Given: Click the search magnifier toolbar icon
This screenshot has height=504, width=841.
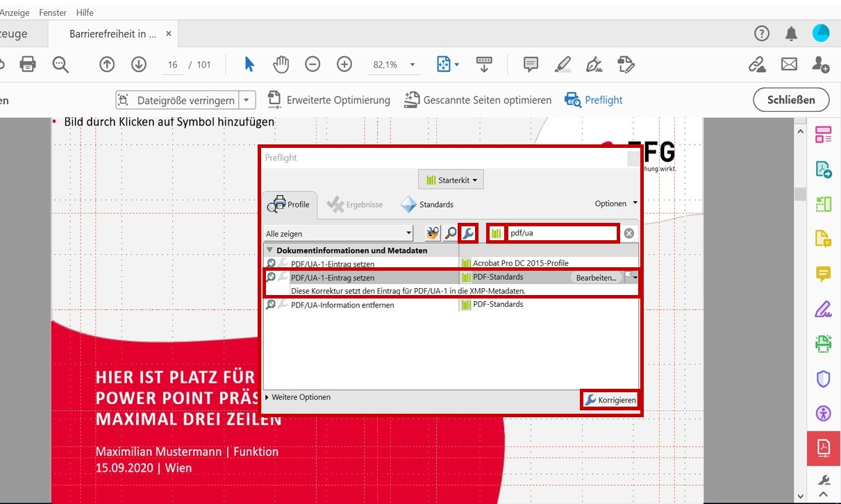Looking at the screenshot, I should tap(60, 65).
